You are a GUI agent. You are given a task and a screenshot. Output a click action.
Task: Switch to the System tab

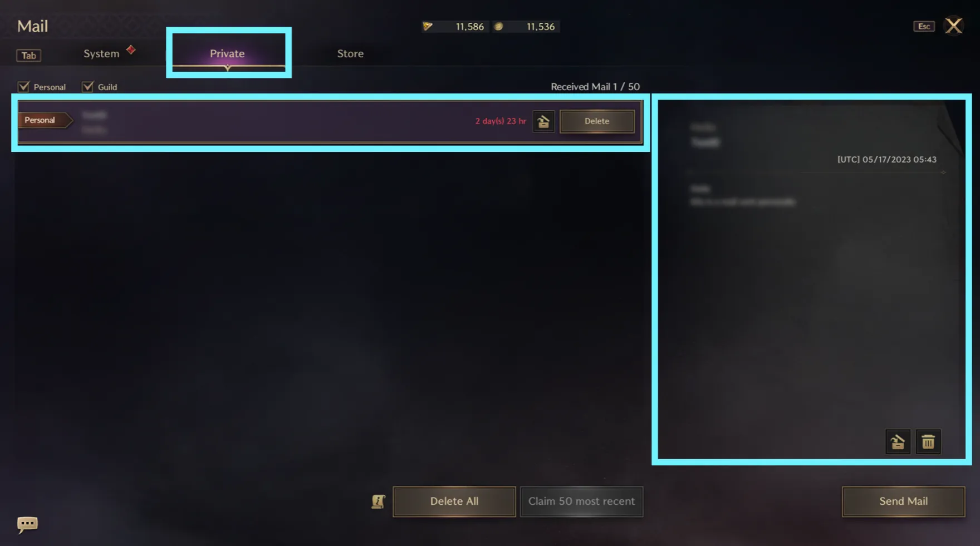(101, 53)
